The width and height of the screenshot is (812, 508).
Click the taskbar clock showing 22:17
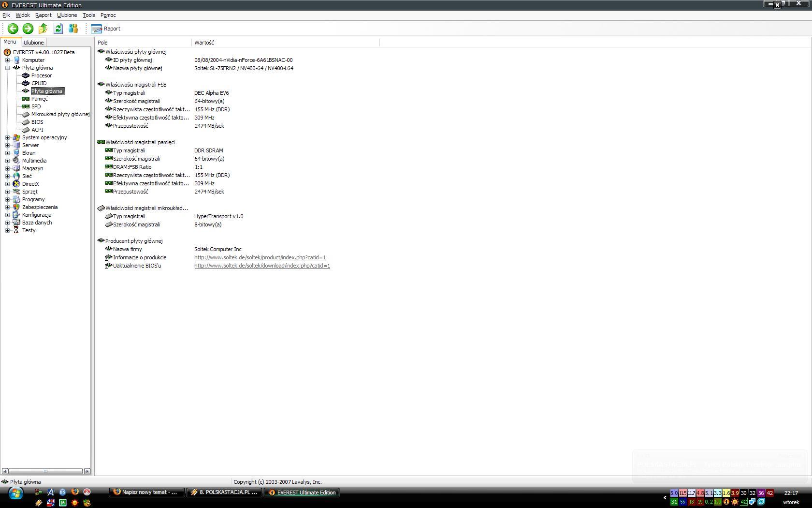[x=791, y=493]
